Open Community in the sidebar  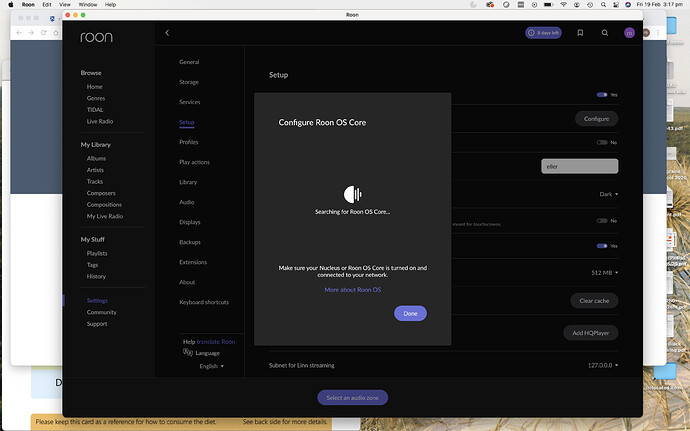tap(102, 312)
